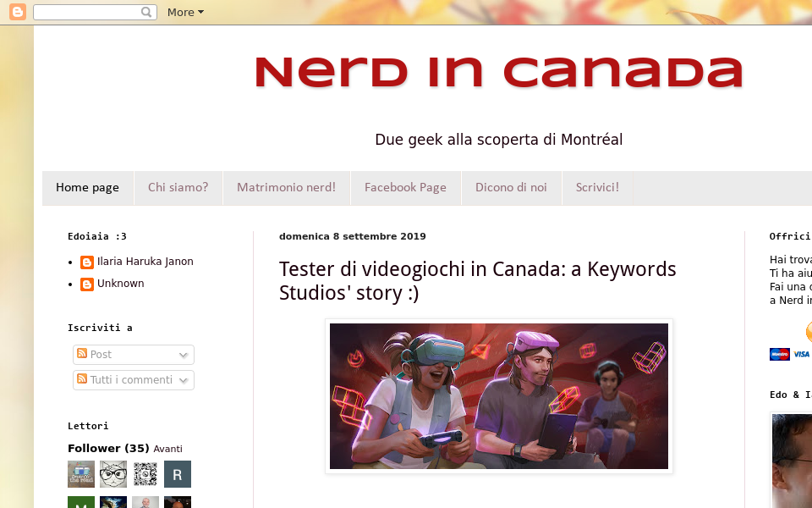The image size is (812, 508).
Task: Open the Keywords Studios post title link
Action: coord(476,280)
